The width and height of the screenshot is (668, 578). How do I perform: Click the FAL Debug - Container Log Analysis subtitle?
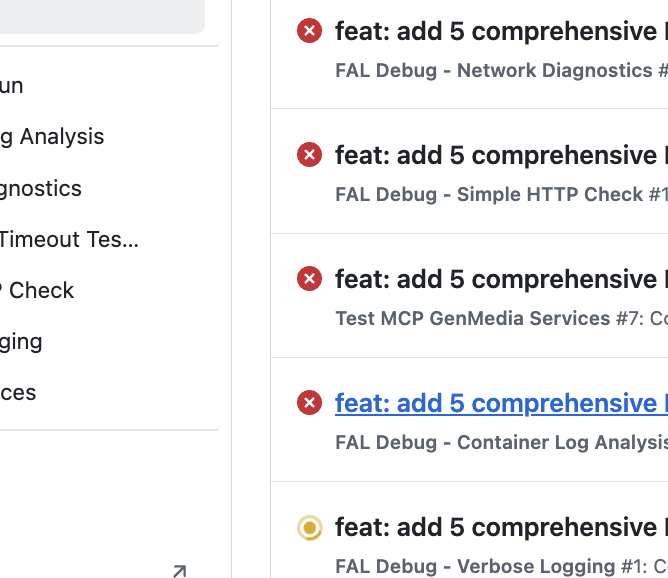pos(501,442)
